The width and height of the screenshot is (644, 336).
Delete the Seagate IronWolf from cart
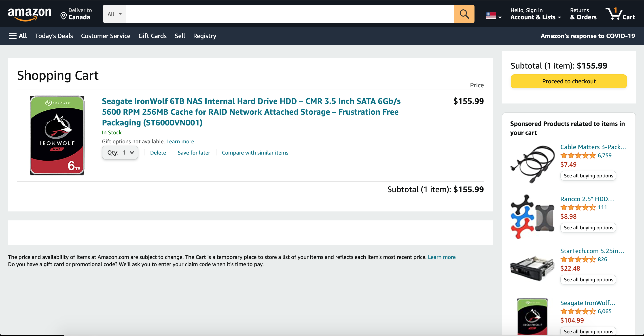click(x=158, y=153)
